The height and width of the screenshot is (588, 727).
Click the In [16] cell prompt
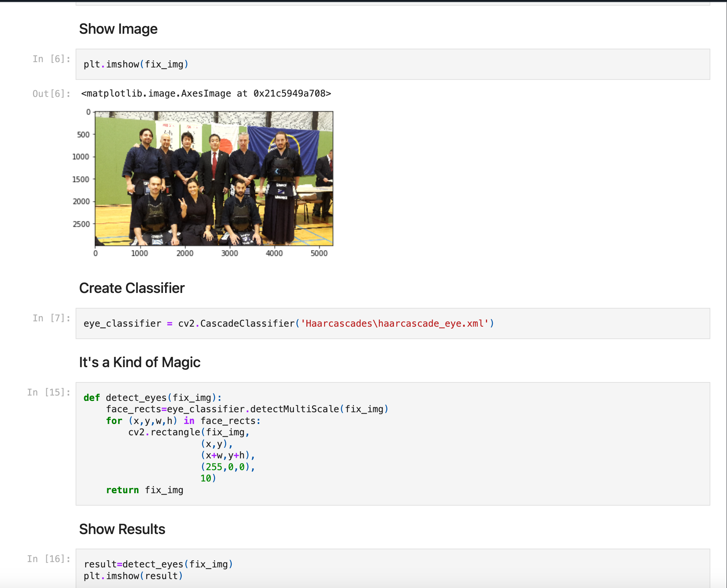coord(49,559)
